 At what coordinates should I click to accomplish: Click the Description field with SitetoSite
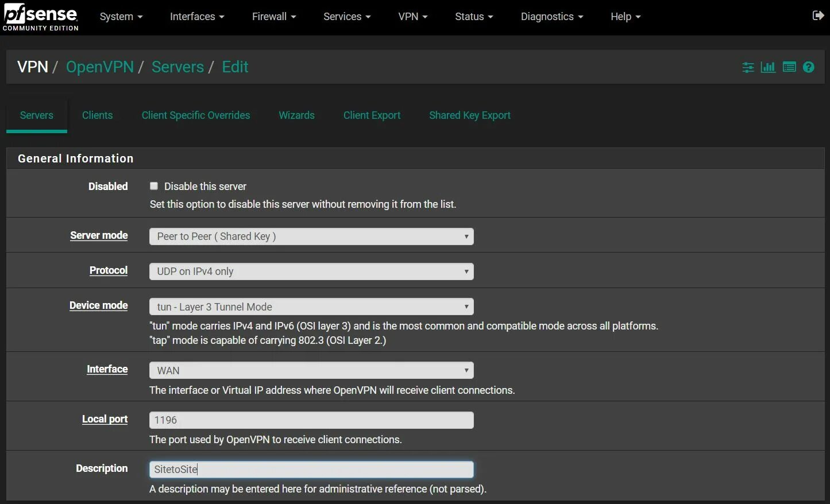click(311, 470)
